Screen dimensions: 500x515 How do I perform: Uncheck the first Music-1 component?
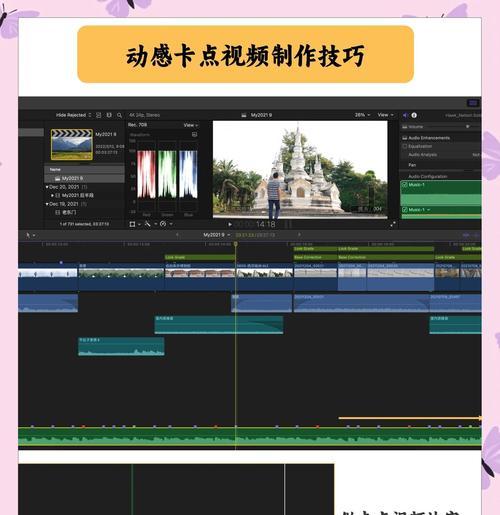[405, 185]
